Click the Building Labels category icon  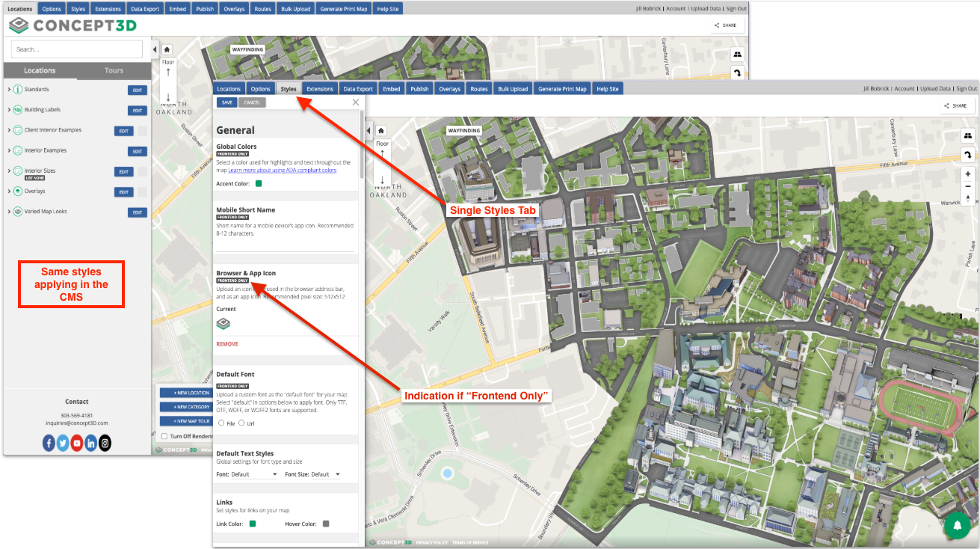[17, 110]
